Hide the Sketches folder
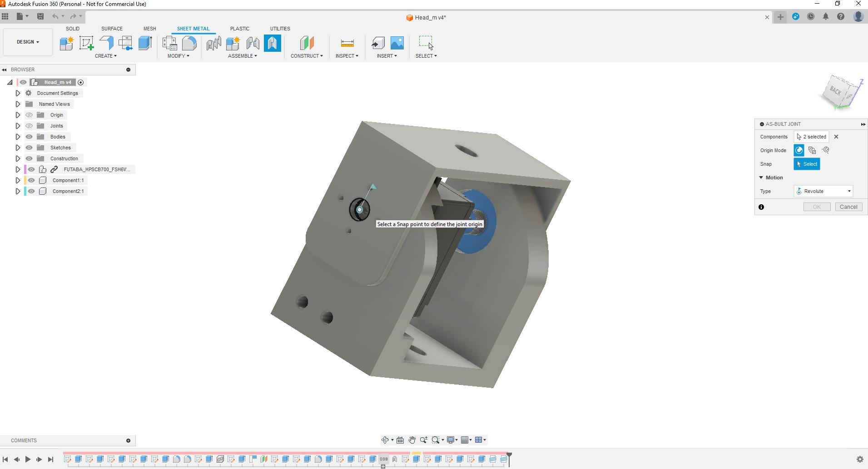The height and width of the screenshot is (469, 868). (29, 148)
